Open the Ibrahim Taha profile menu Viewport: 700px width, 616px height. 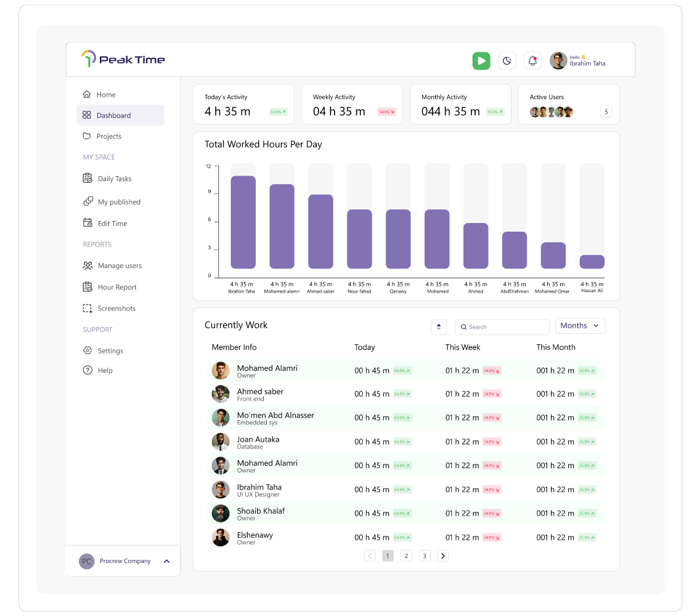pyautogui.click(x=577, y=61)
